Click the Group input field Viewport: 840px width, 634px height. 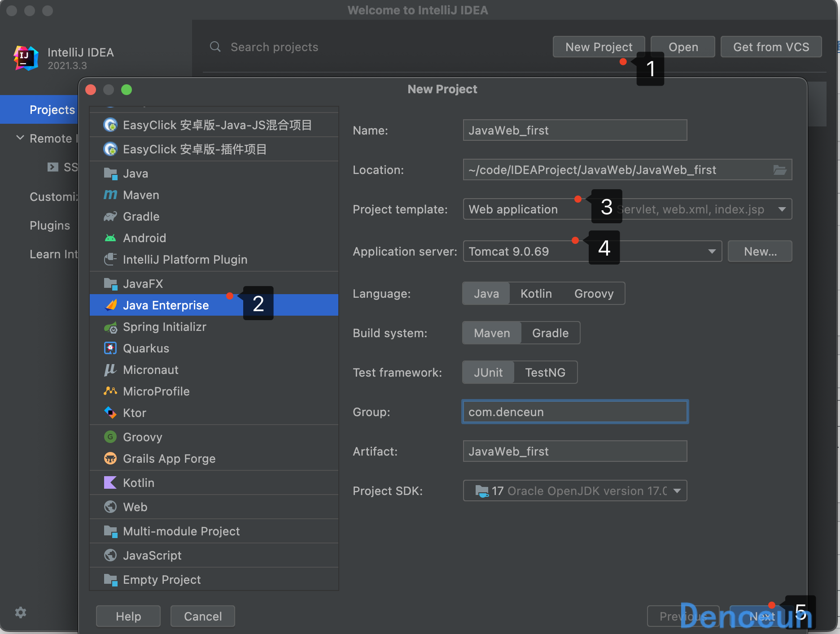tap(575, 412)
